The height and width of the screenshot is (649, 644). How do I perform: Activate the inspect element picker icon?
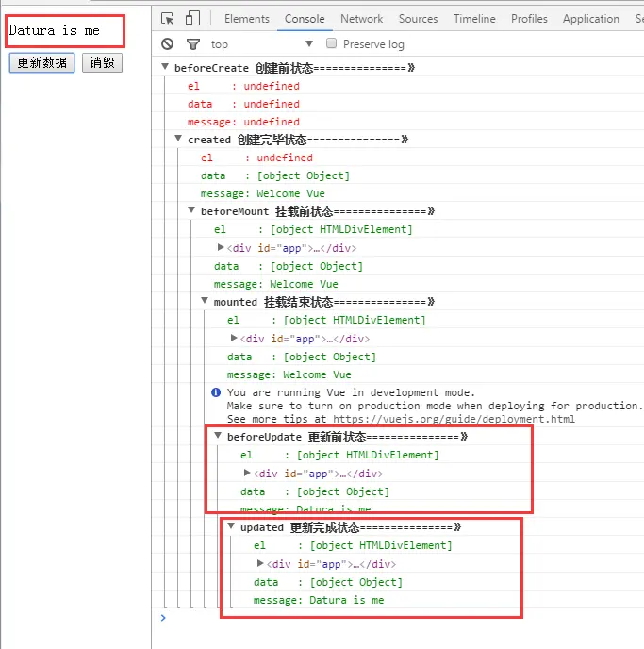(x=168, y=19)
